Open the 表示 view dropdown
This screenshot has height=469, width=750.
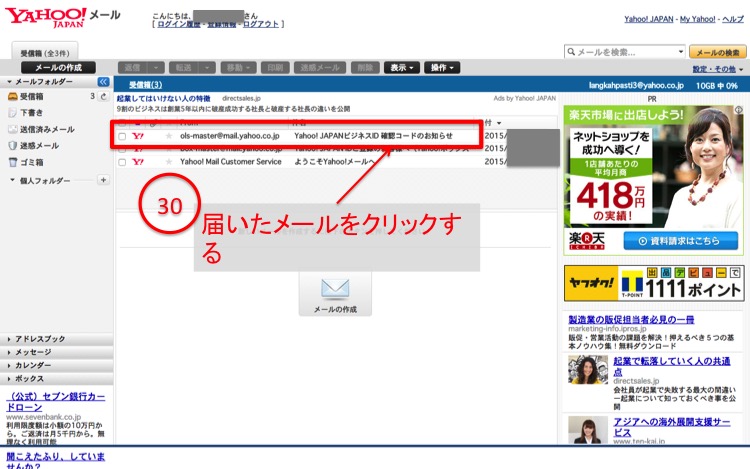402,68
